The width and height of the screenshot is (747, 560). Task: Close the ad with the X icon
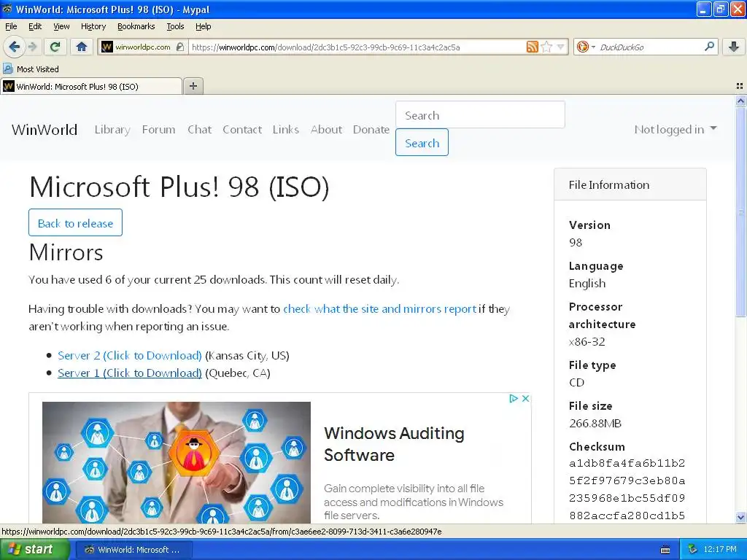click(525, 398)
